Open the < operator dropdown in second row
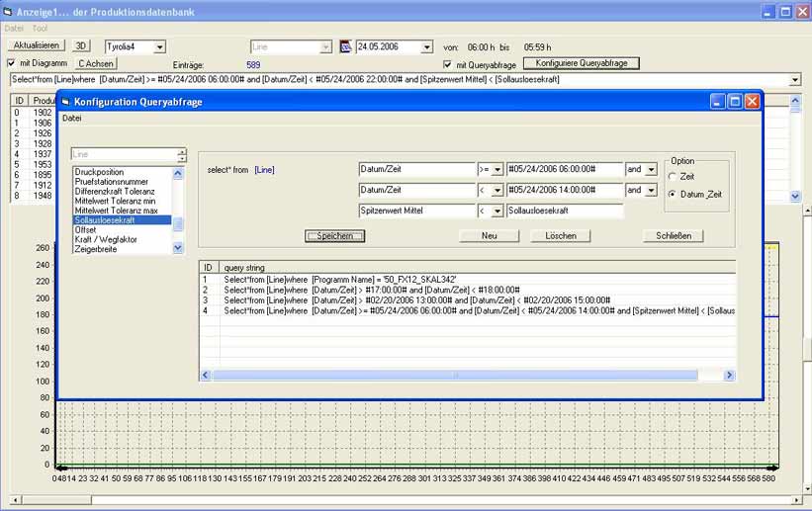812x511 pixels. click(497, 191)
